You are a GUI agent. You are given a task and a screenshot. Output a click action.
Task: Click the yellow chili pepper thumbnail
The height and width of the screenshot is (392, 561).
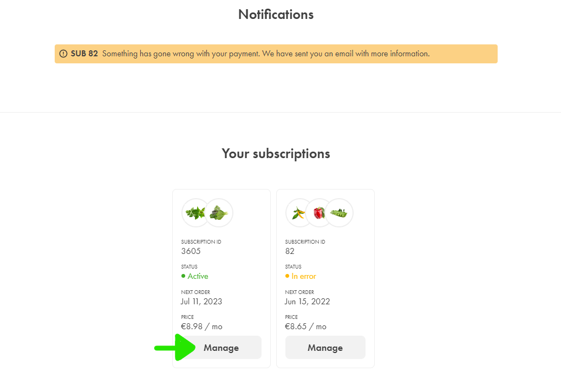298,213
